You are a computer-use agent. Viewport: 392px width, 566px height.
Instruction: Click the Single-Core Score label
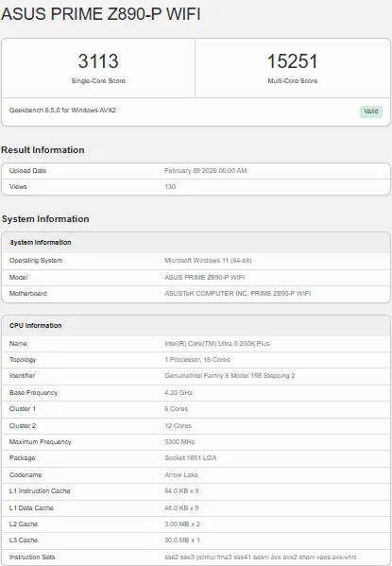click(98, 81)
